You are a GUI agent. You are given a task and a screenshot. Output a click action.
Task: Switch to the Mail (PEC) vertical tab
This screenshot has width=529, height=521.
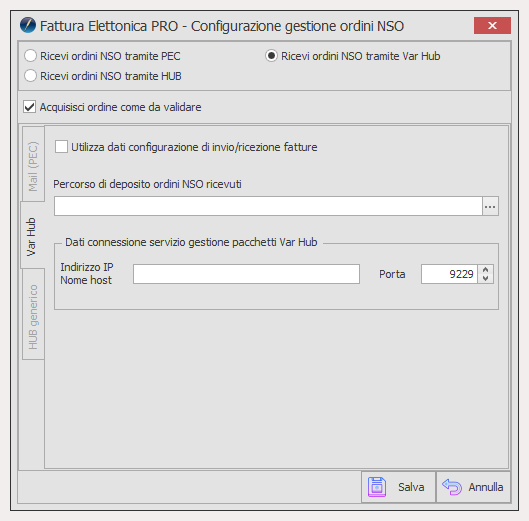(33, 164)
